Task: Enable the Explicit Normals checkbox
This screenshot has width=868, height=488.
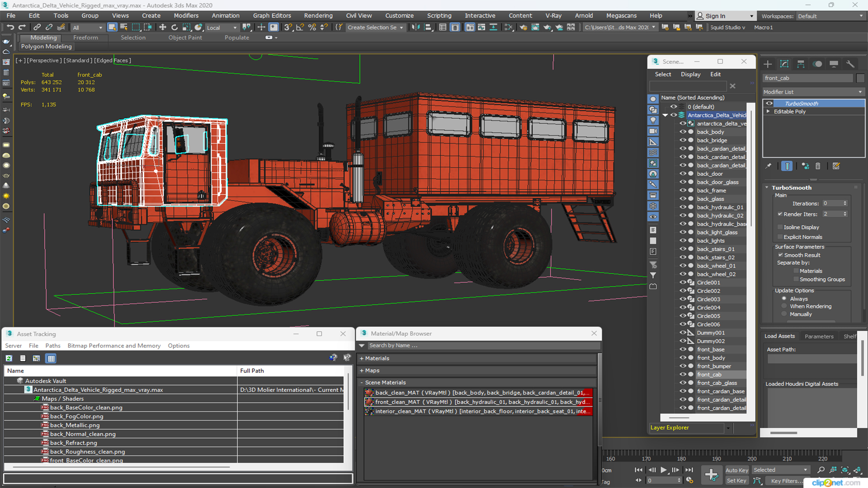Action: tap(780, 237)
